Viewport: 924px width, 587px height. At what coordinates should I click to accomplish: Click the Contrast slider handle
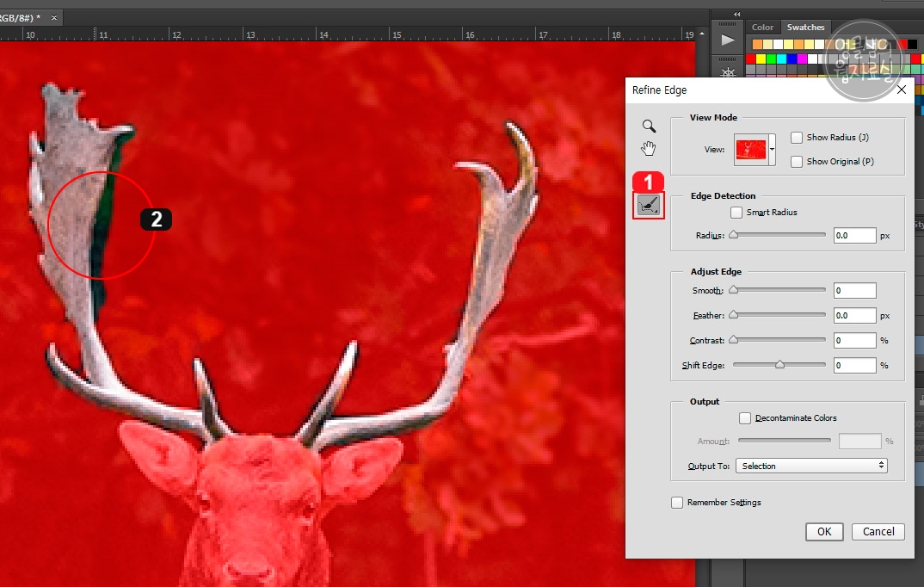(x=733, y=339)
